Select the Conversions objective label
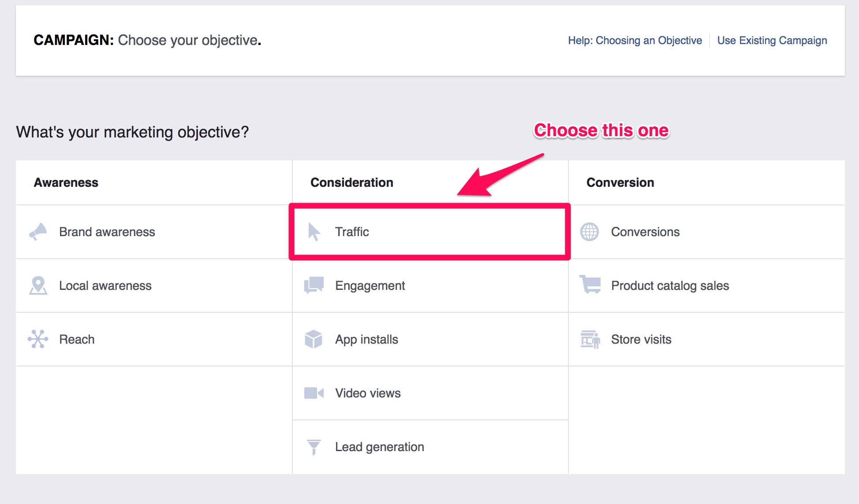Screen dimensions: 859x504 tap(645, 232)
